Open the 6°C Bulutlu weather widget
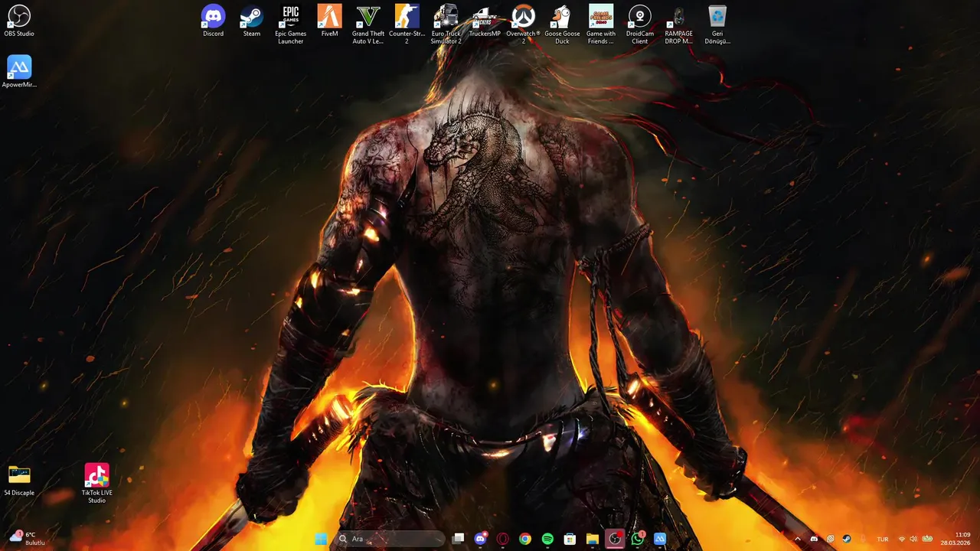This screenshot has width=980, height=551. 27,539
